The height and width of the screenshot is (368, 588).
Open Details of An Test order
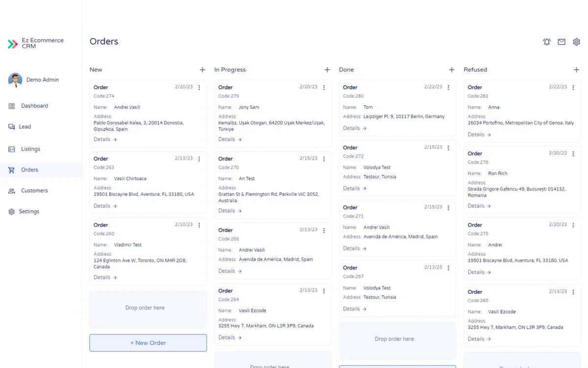(230, 211)
